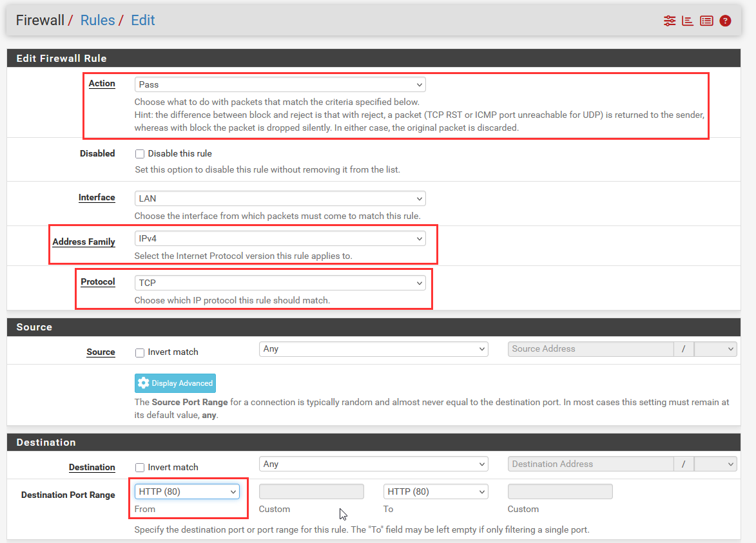Viewport: 756px width, 543px height.
Task: Toggle Source 'Invert match' checkbox
Action: coord(140,352)
